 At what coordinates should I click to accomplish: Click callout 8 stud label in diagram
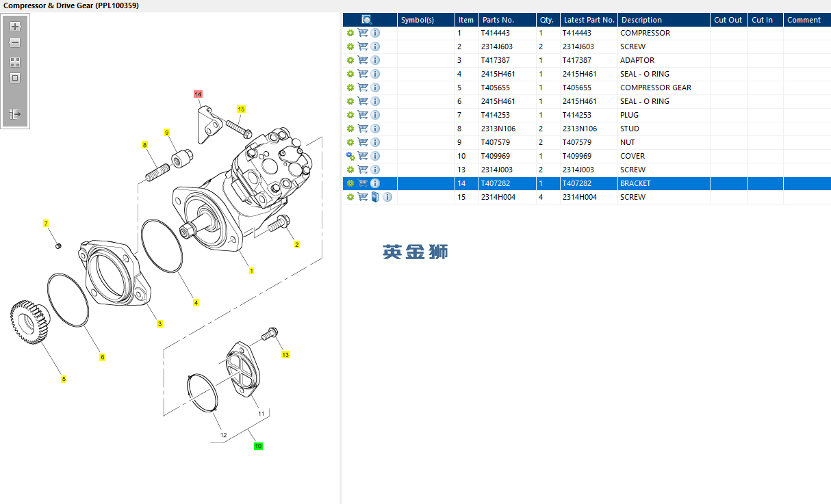point(144,145)
